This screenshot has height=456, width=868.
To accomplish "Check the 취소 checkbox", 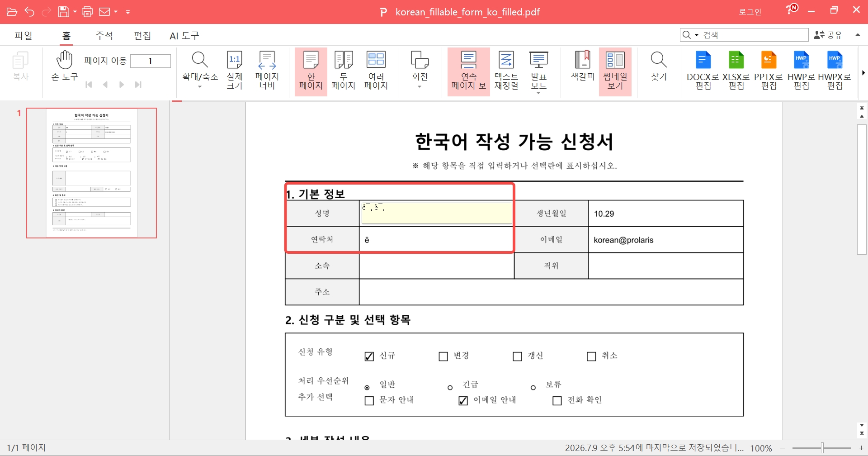I will (x=591, y=356).
